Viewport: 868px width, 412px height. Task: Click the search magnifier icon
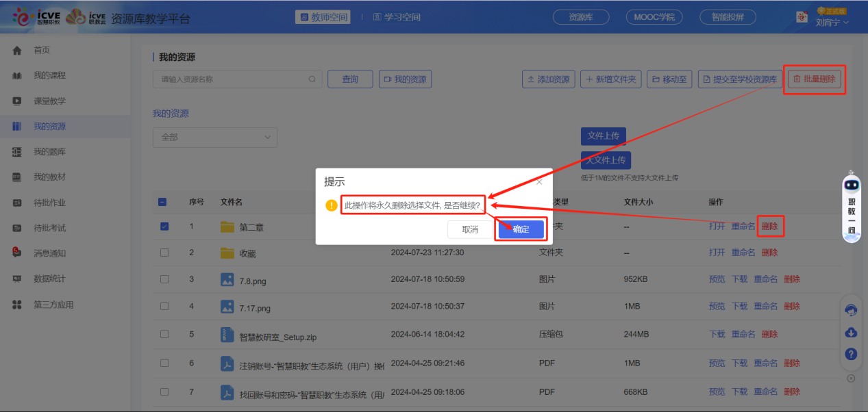click(x=312, y=79)
